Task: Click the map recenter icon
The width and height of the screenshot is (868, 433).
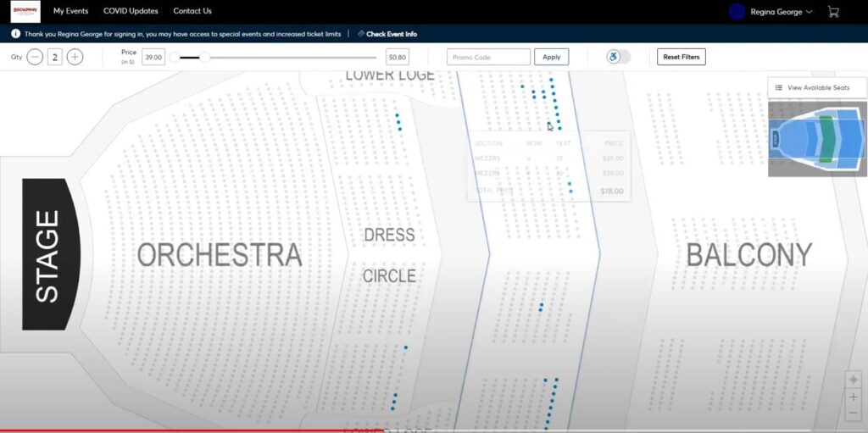Action: tap(854, 379)
